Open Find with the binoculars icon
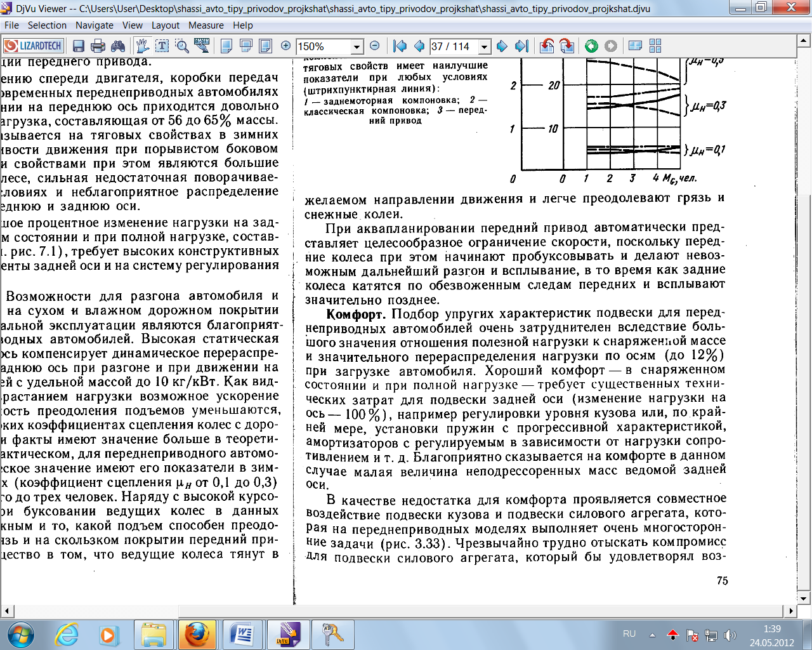812x650 pixels. (x=118, y=46)
